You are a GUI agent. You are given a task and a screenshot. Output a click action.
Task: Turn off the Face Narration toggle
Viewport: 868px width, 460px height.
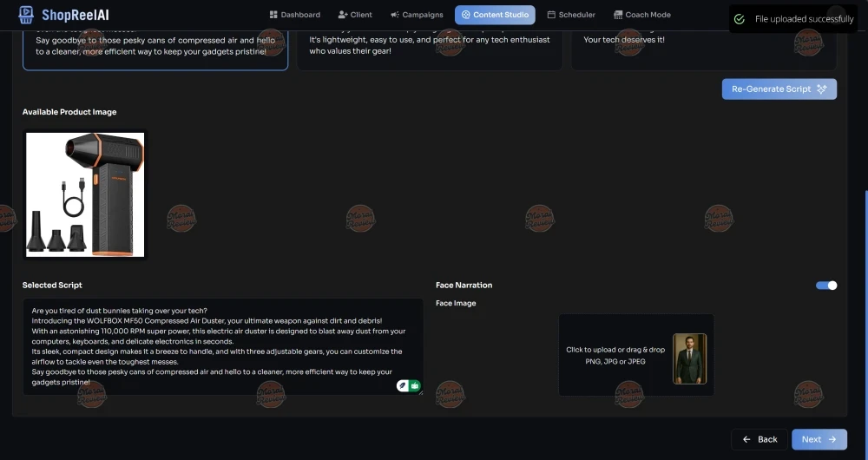point(826,286)
